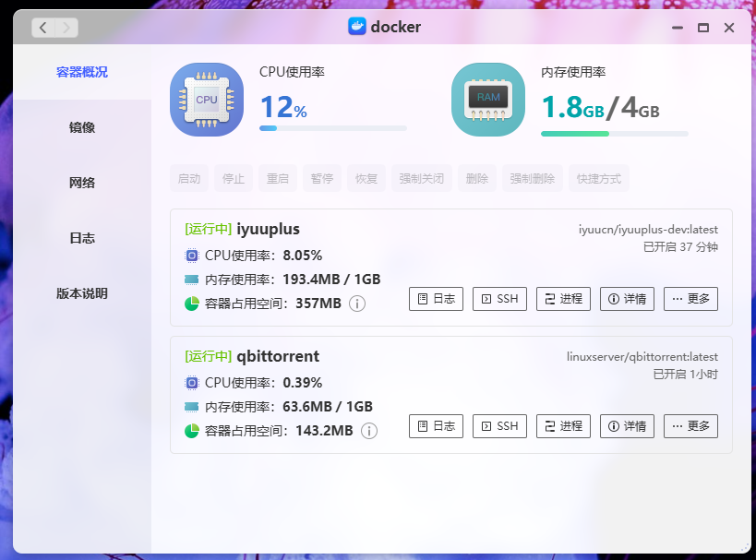Click the CPU usage progress bar
The height and width of the screenshot is (560, 756).
click(332, 128)
